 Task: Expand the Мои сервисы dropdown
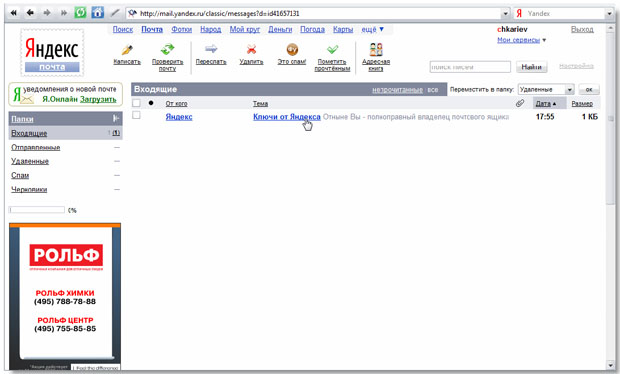point(522,40)
